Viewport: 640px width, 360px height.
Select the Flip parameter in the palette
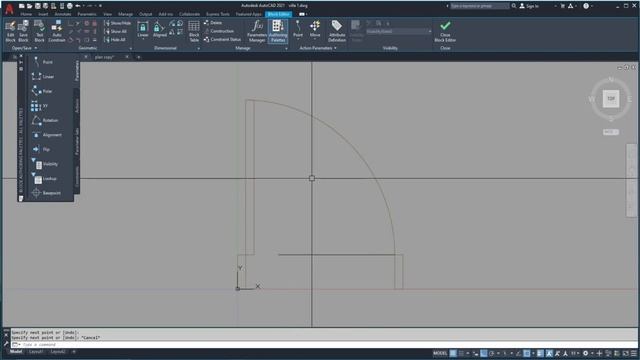click(41, 149)
